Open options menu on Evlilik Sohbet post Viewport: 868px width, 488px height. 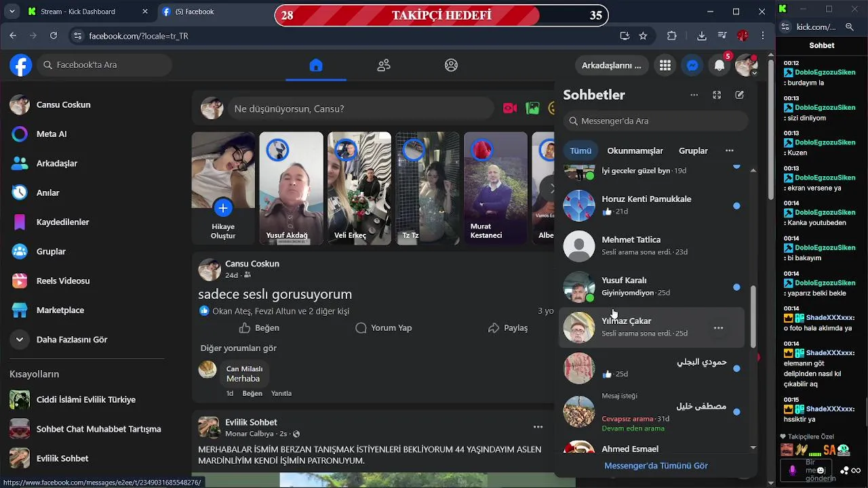[x=538, y=427]
